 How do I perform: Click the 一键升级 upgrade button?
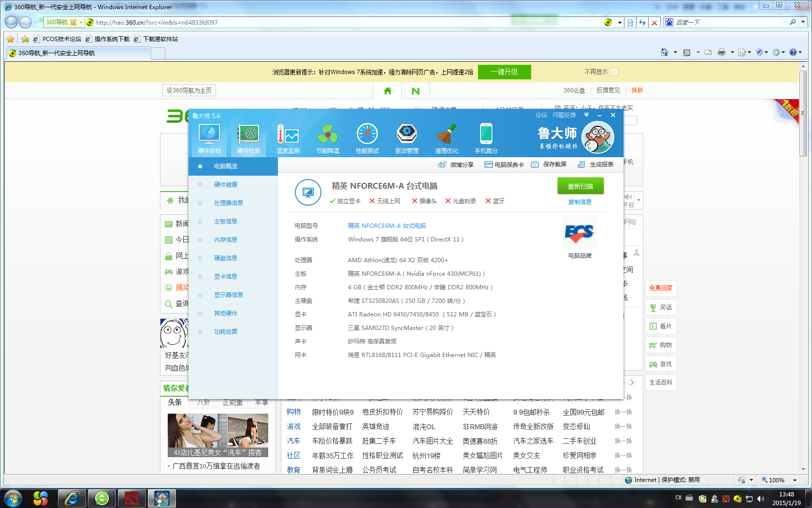tap(504, 72)
